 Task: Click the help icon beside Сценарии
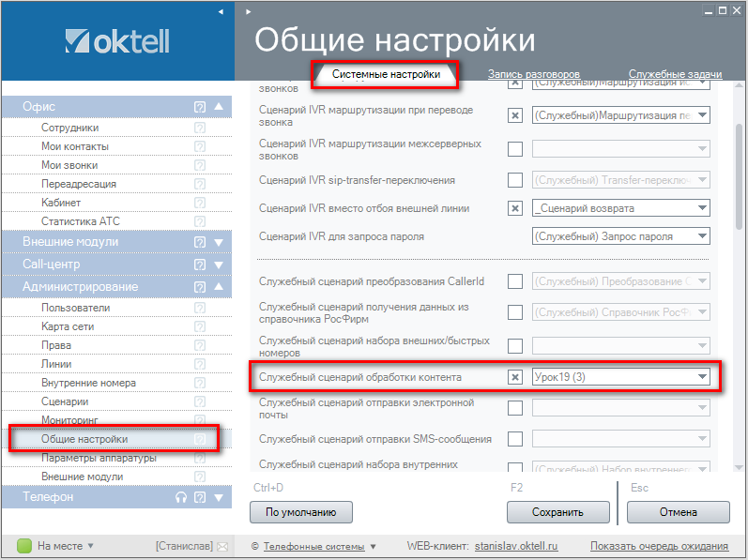point(199,401)
